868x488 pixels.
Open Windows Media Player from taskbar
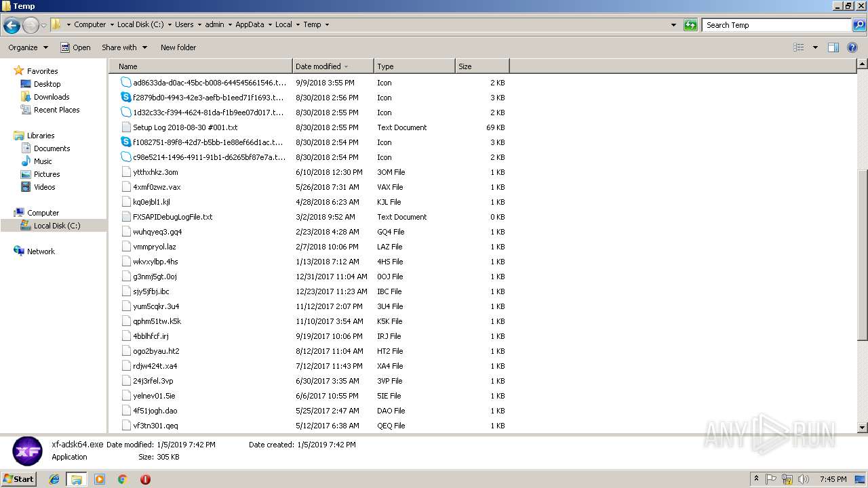click(x=100, y=479)
